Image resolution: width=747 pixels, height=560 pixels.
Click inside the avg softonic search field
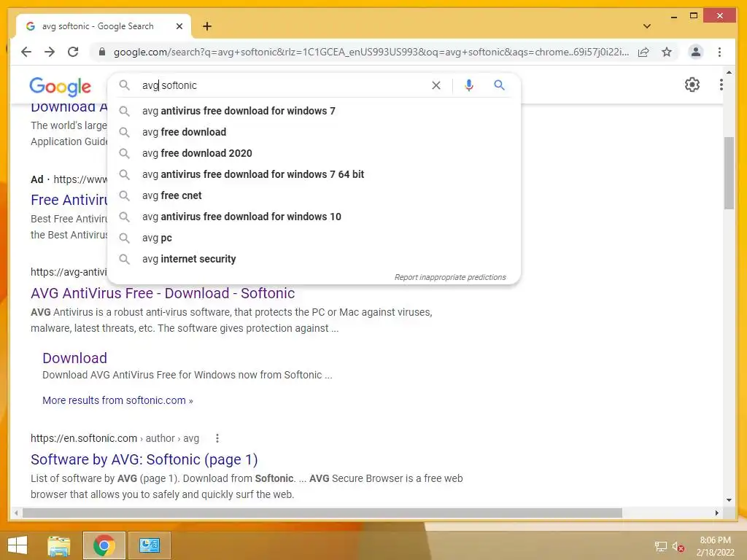tap(281, 85)
